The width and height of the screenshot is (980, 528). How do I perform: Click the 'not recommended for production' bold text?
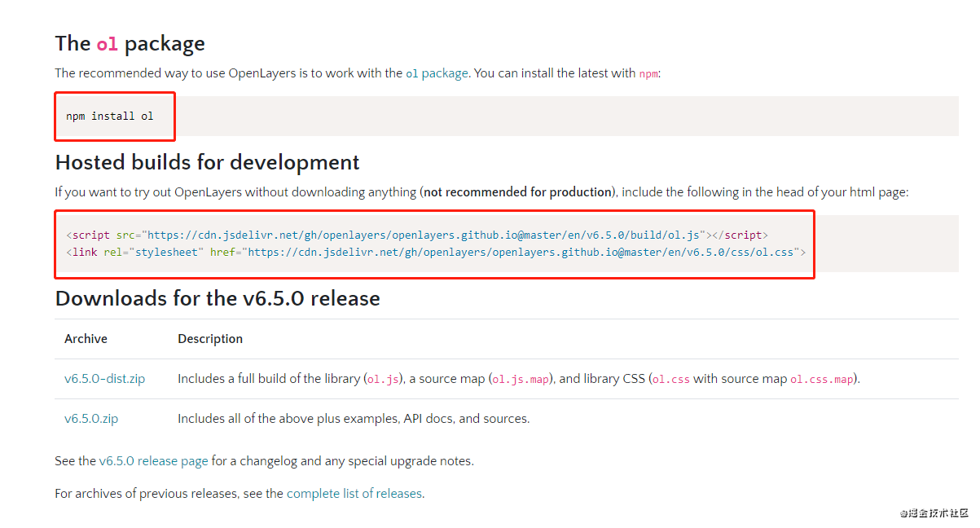point(517,192)
